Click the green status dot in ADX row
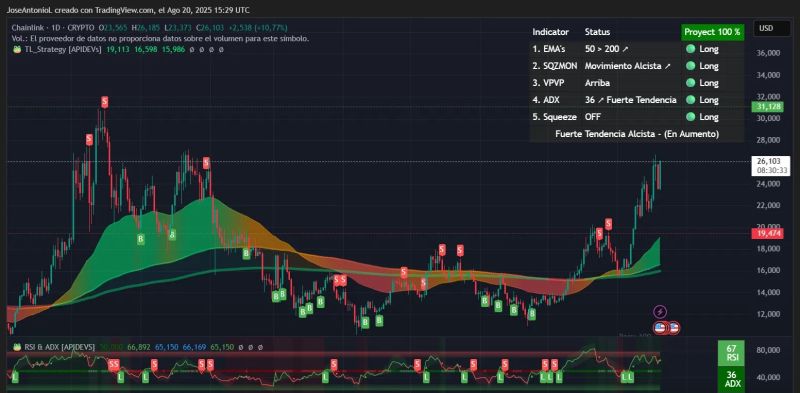The width and height of the screenshot is (800, 393). click(x=690, y=100)
